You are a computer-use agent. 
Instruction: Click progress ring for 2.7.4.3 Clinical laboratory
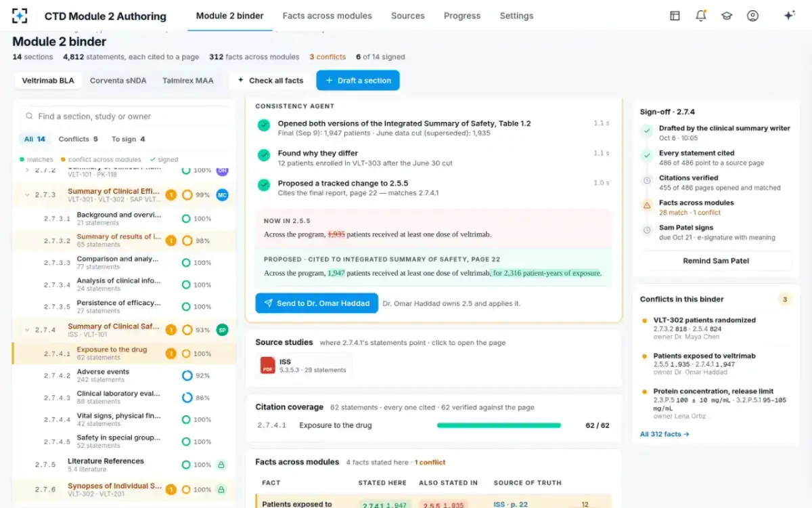(187, 398)
